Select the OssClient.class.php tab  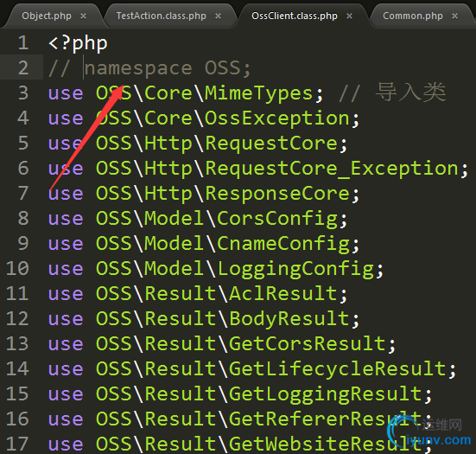tap(295, 16)
